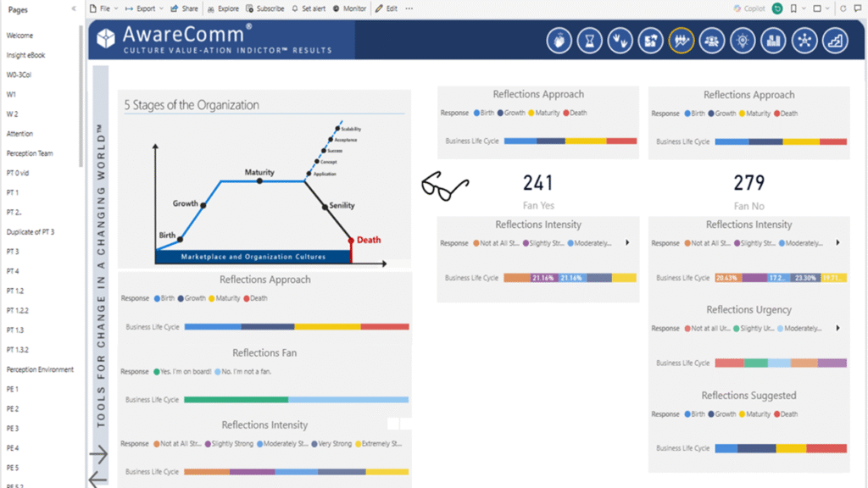Show more legend items in Reflections Urgency
The width and height of the screenshot is (868, 488).
coord(838,328)
